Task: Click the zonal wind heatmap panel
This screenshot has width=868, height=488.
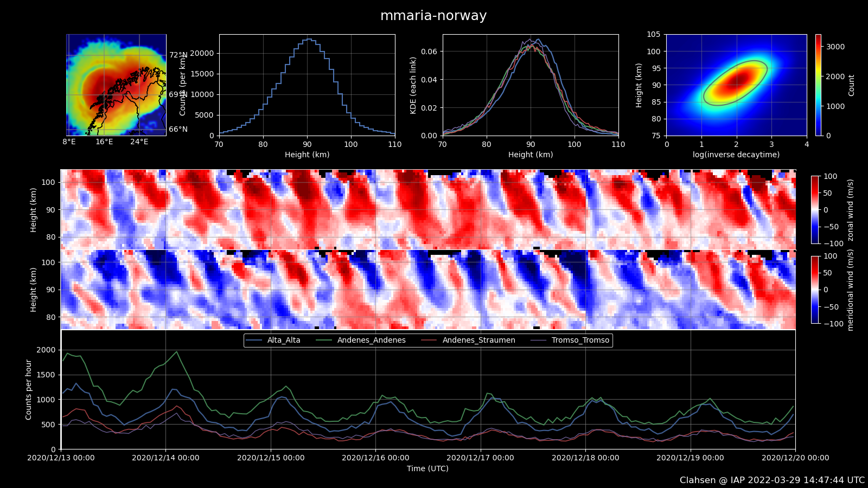Action: click(428, 209)
